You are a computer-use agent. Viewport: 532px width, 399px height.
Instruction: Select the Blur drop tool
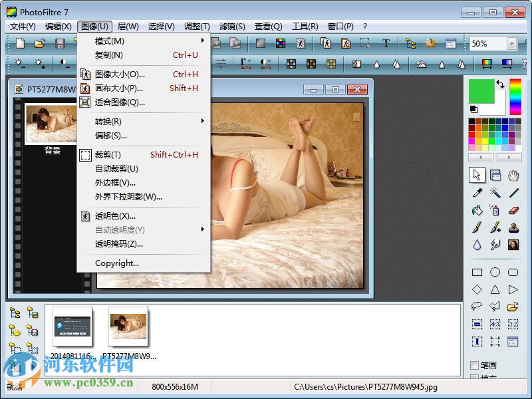tap(476, 243)
